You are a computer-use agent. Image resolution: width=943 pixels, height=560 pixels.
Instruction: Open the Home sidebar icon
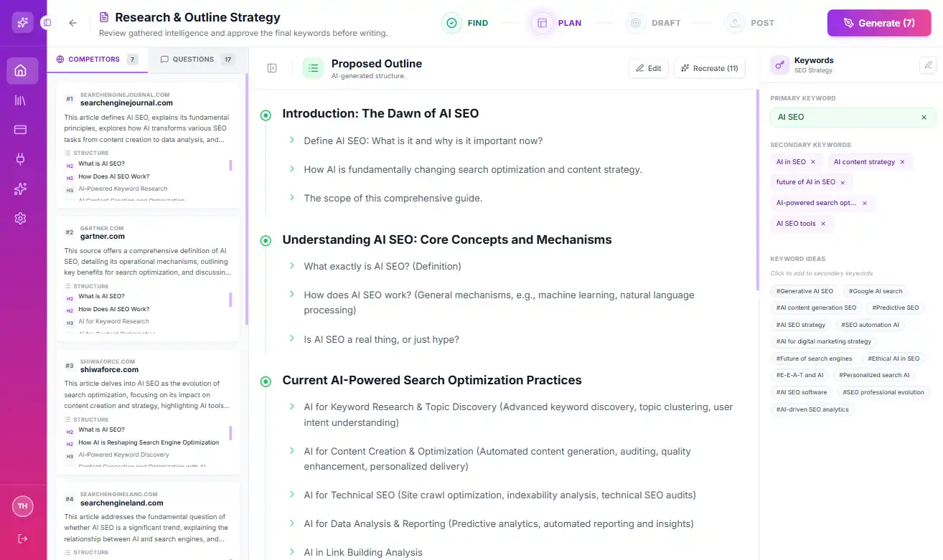(x=22, y=70)
